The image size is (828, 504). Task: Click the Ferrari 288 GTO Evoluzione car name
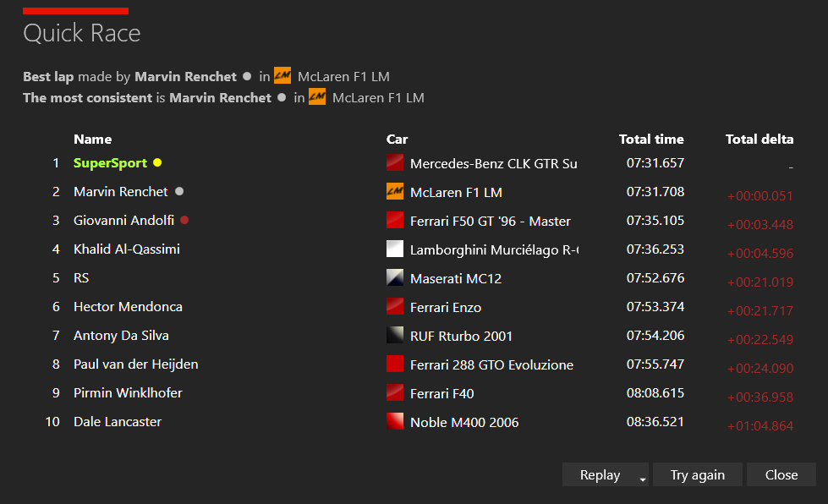click(491, 364)
